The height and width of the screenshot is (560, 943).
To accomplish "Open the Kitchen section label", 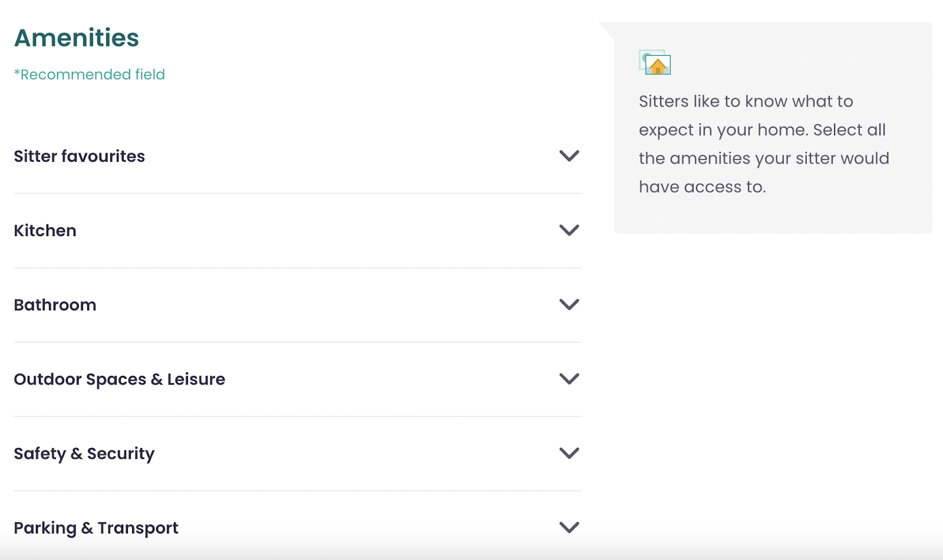I will pyautogui.click(x=45, y=230).
